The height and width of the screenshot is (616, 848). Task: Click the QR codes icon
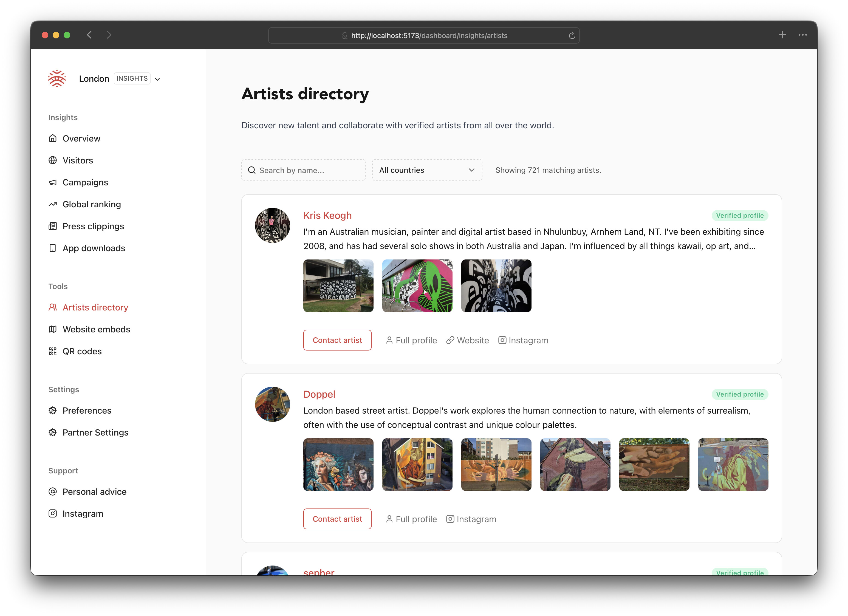[x=53, y=351]
